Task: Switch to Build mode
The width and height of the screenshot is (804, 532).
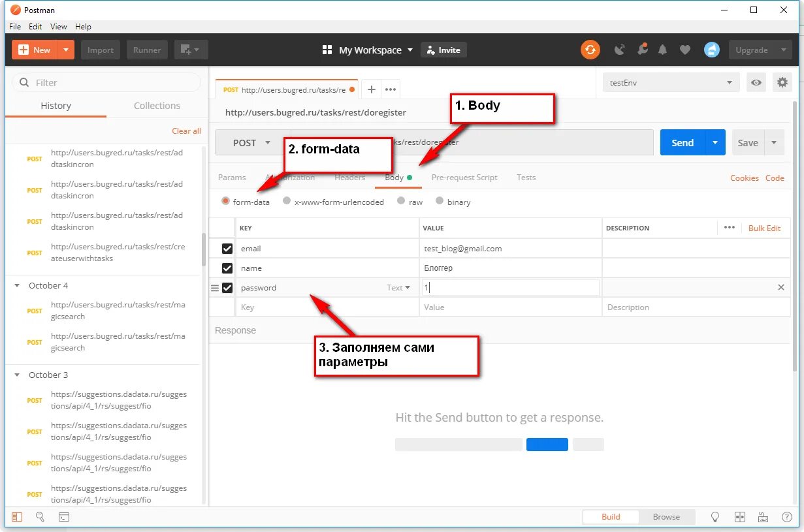Action: [611, 517]
